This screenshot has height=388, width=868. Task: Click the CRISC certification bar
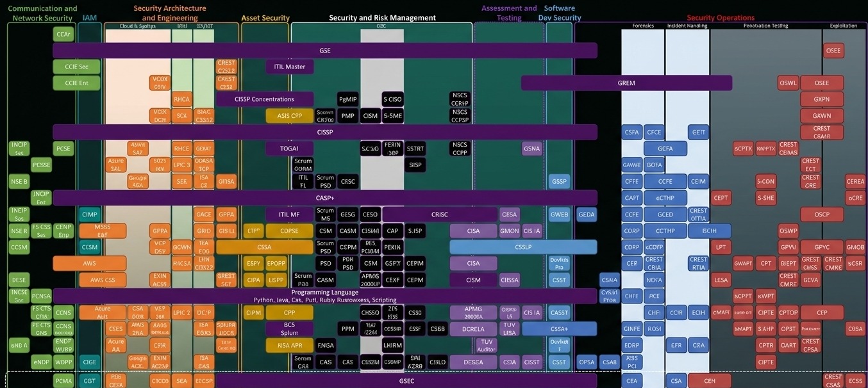point(440,214)
